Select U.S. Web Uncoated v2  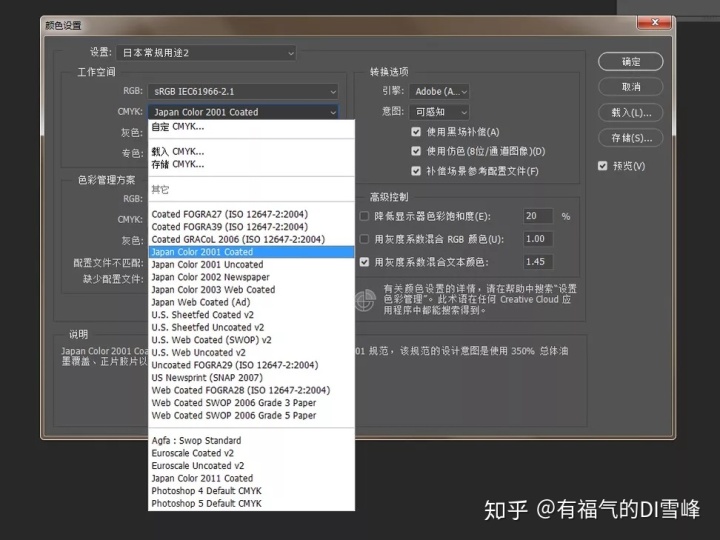point(251,353)
